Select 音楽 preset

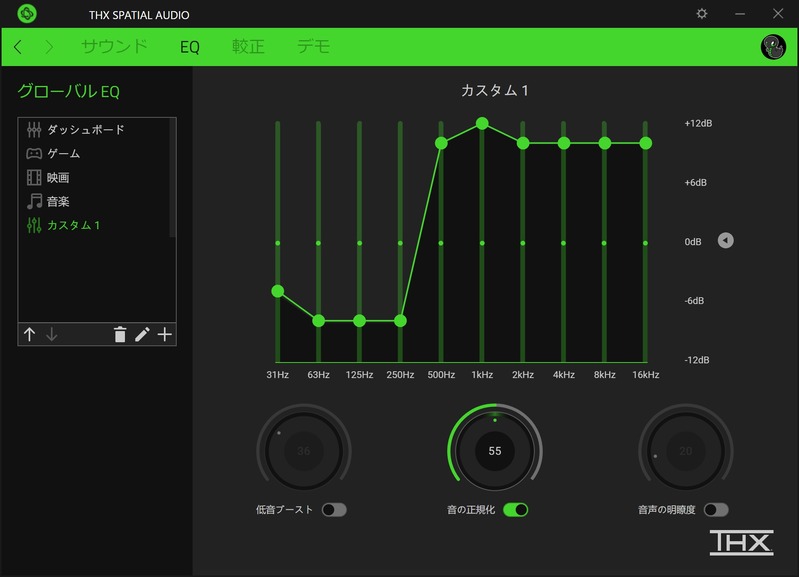pyautogui.click(x=94, y=201)
